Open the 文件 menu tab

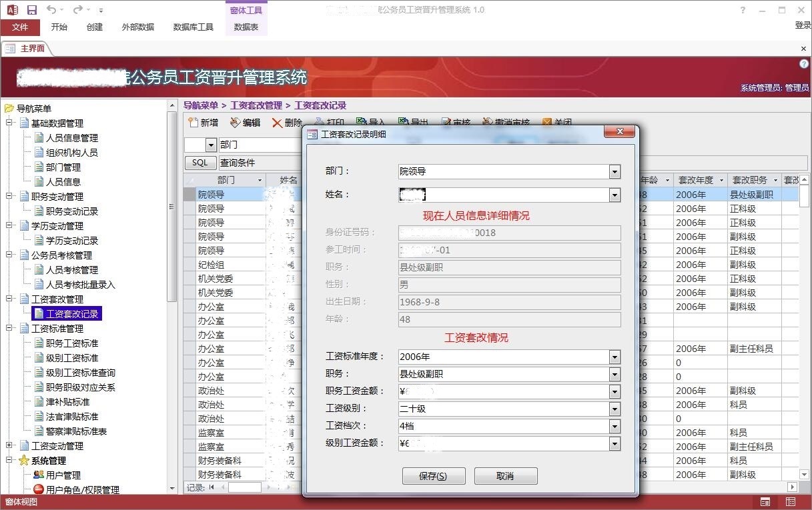pyautogui.click(x=20, y=27)
